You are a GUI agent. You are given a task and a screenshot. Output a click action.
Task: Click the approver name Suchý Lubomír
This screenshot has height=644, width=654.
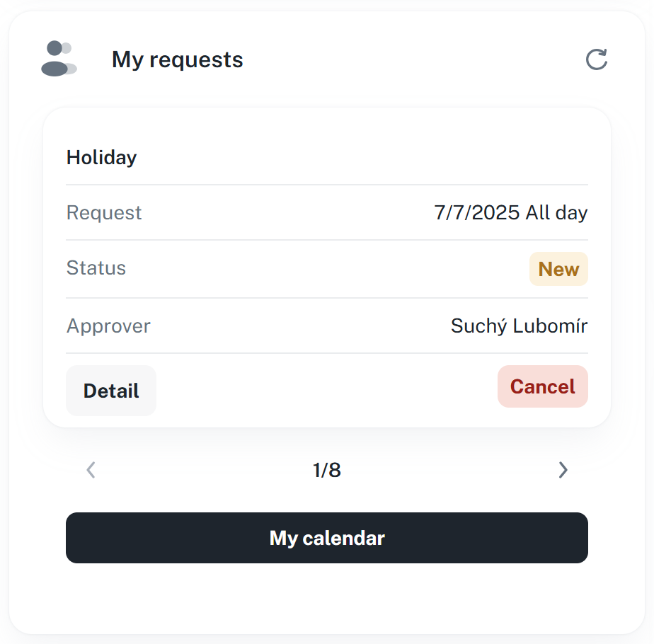tap(519, 326)
